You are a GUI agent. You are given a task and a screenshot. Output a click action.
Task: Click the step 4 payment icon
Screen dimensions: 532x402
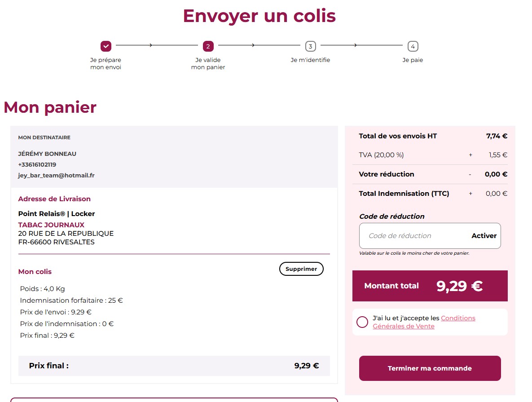pyautogui.click(x=413, y=46)
